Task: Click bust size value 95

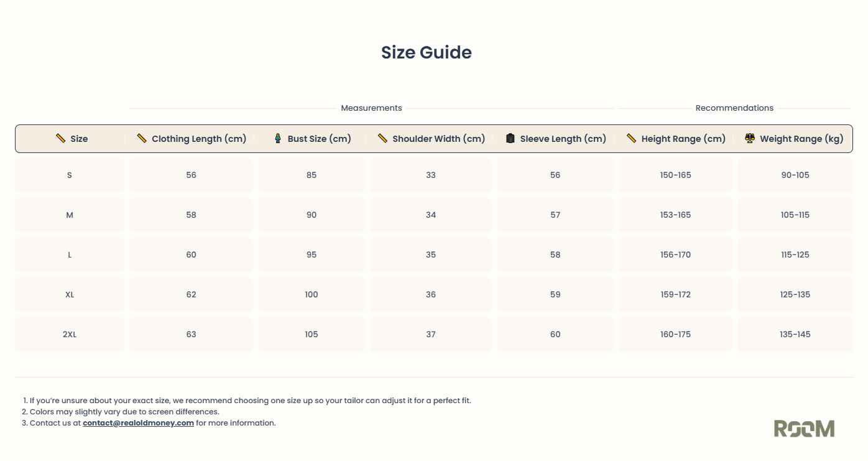Action: click(312, 255)
